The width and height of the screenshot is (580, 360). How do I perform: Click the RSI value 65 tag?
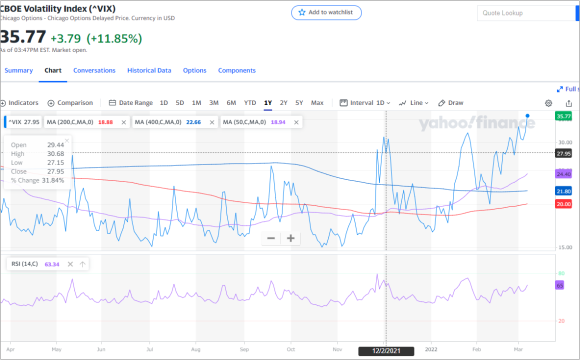[560, 285]
